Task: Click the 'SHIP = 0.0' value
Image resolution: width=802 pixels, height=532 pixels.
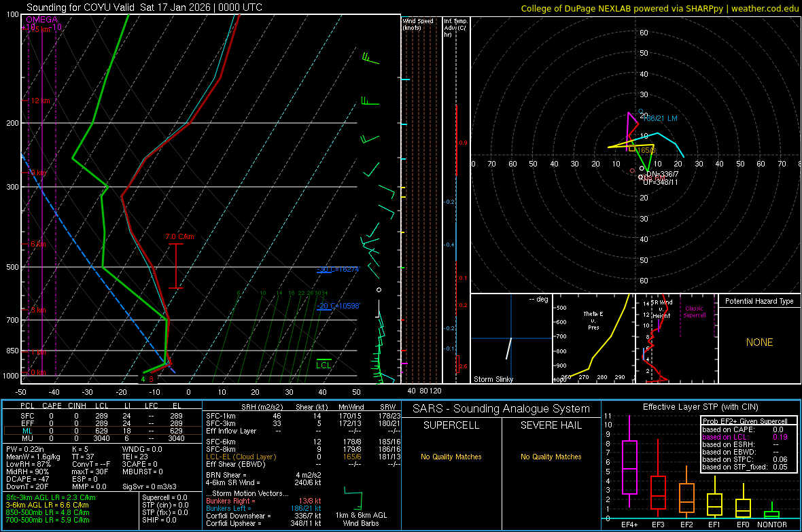Action: (x=160, y=520)
